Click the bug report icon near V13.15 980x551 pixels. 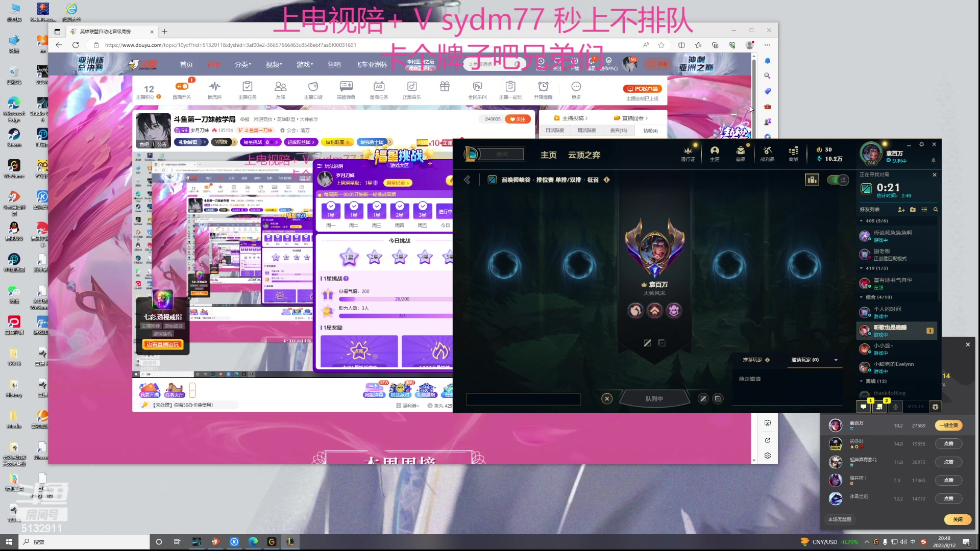(x=935, y=407)
